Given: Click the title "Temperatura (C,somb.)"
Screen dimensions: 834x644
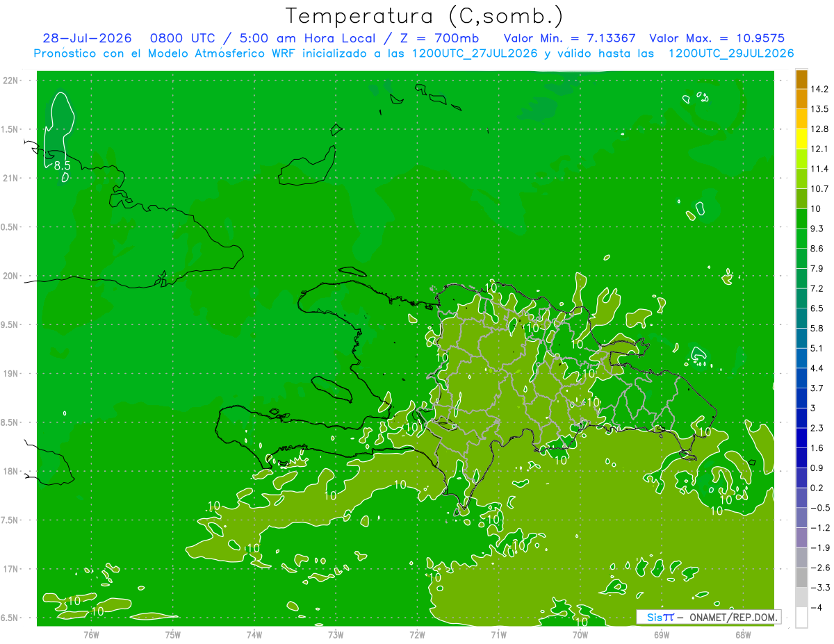Looking at the screenshot, I should 425,16.
